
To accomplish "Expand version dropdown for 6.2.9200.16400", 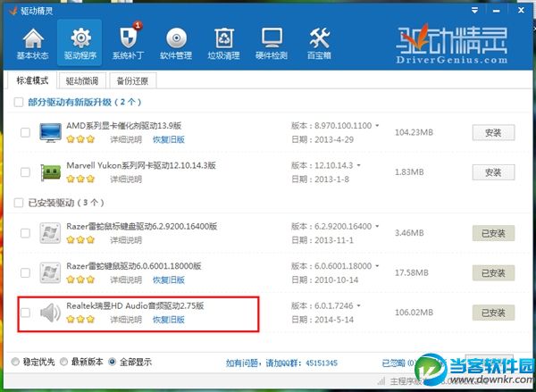I will [x=377, y=226].
